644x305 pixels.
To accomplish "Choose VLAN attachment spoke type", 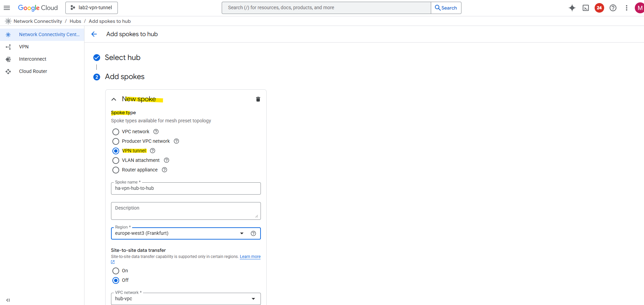I will pyautogui.click(x=116, y=161).
